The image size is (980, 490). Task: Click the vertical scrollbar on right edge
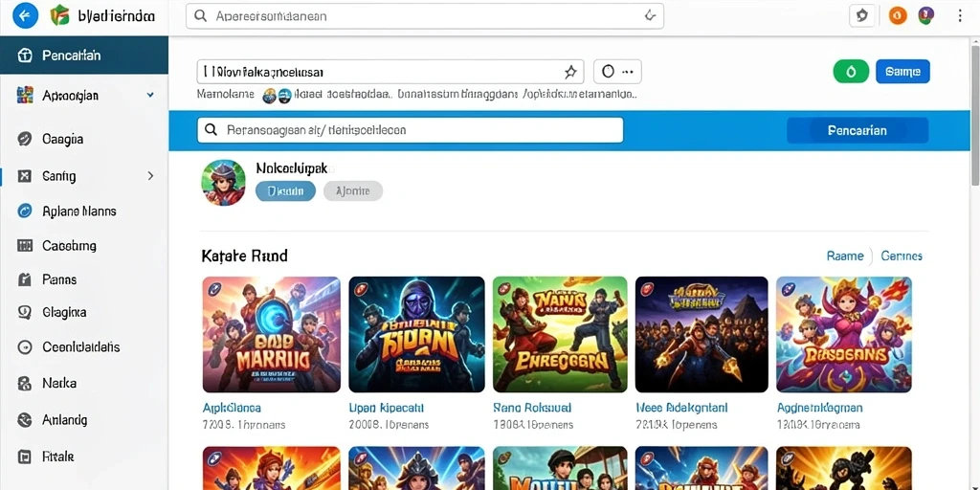(974, 114)
